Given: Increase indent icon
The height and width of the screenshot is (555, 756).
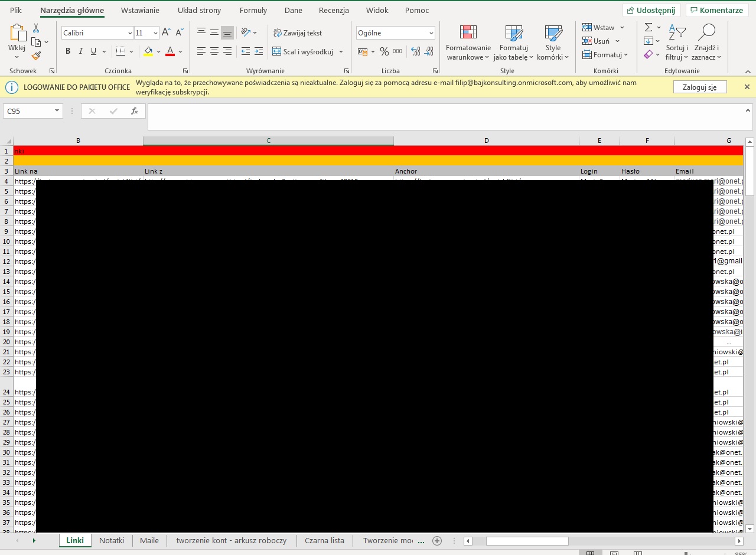Looking at the screenshot, I should click(x=259, y=51).
